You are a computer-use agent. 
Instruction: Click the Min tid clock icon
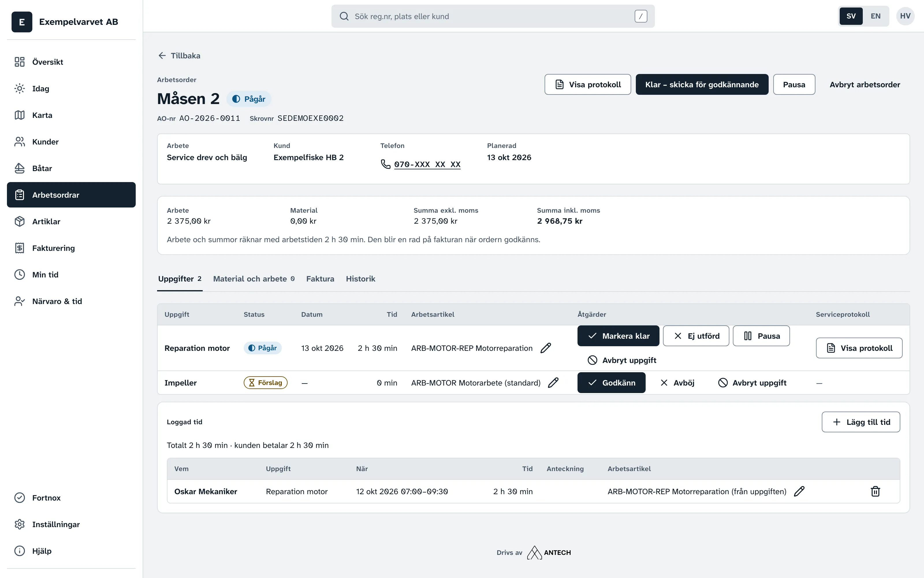(19, 275)
